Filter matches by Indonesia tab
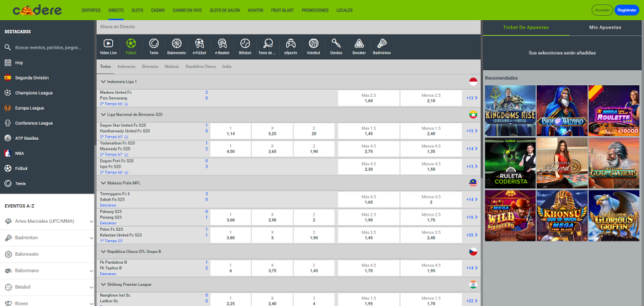The image size is (644, 306). (127, 67)
